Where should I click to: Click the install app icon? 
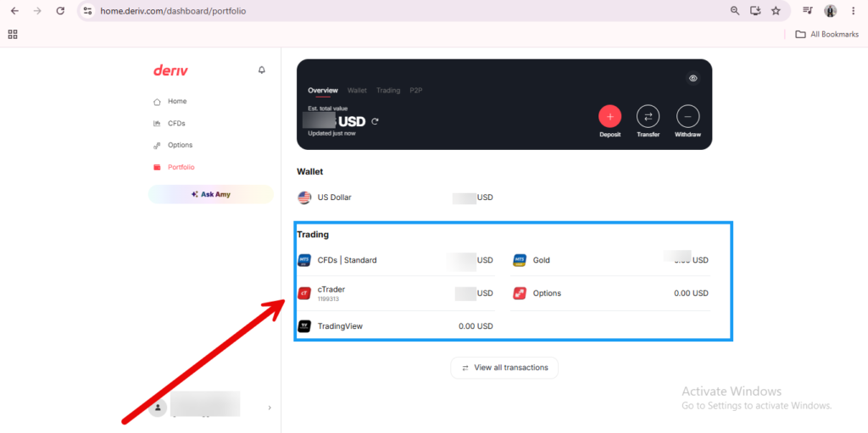[x=755, y=10]
